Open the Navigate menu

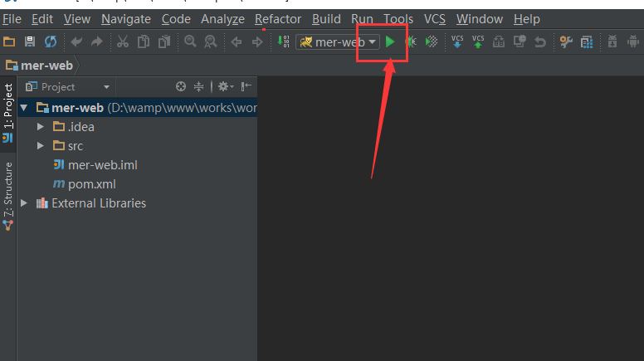click(126, 19)
